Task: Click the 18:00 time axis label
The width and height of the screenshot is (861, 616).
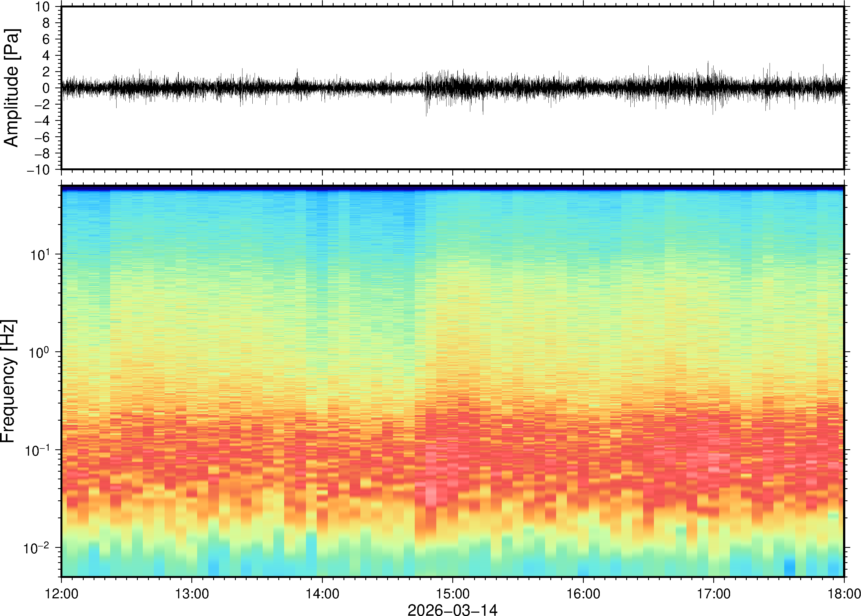Action: (844, 594)
